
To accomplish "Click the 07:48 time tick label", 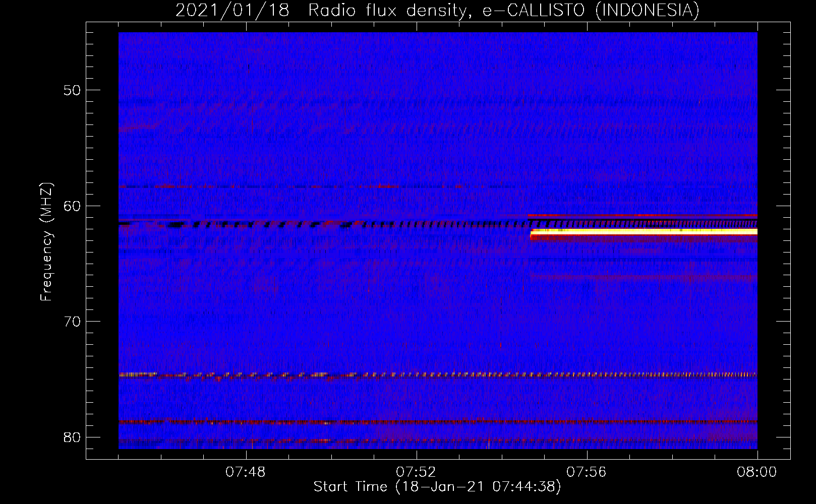I will [246, 472].
